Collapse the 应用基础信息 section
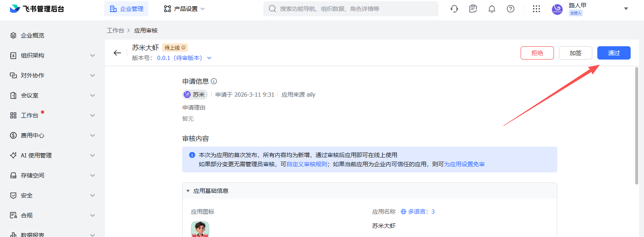The width and height of the screenshot is (644, 237). pos(188,191)
